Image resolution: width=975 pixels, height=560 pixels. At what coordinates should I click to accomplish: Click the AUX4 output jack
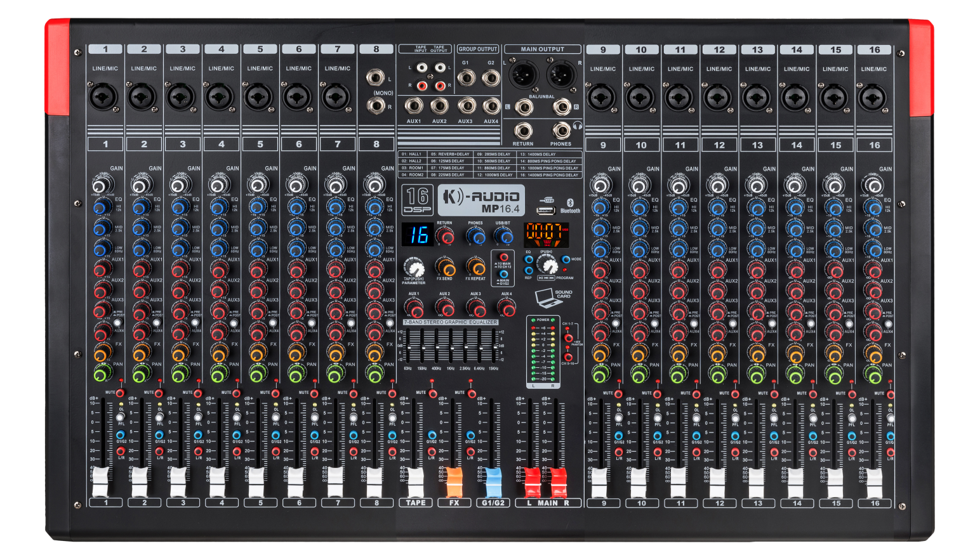[491, 105]
